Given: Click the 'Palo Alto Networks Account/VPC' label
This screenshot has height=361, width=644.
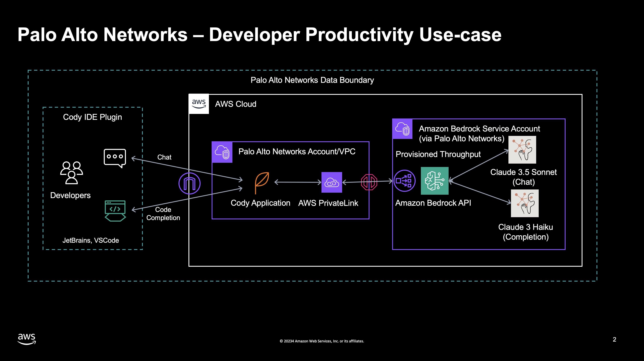Looking at the screenshot, I should [x=297, y=151].
